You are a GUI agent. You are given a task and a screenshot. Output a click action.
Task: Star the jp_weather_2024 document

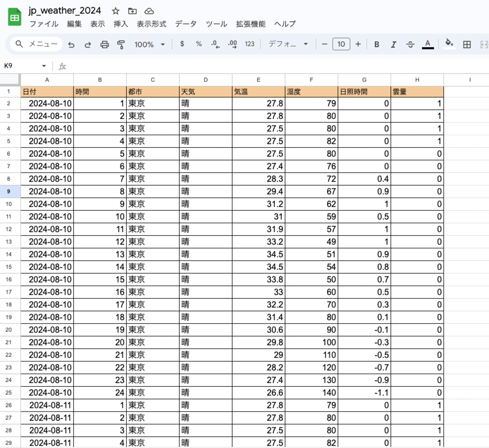115,11
